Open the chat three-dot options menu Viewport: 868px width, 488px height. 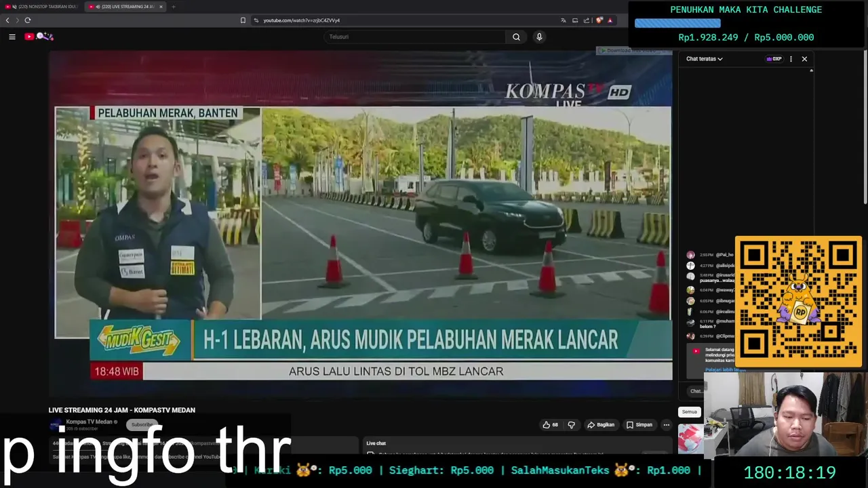(x=791, y=59)
